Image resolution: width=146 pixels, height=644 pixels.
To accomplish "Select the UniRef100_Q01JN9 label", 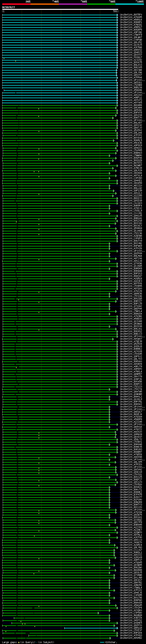I will [131, 578].
